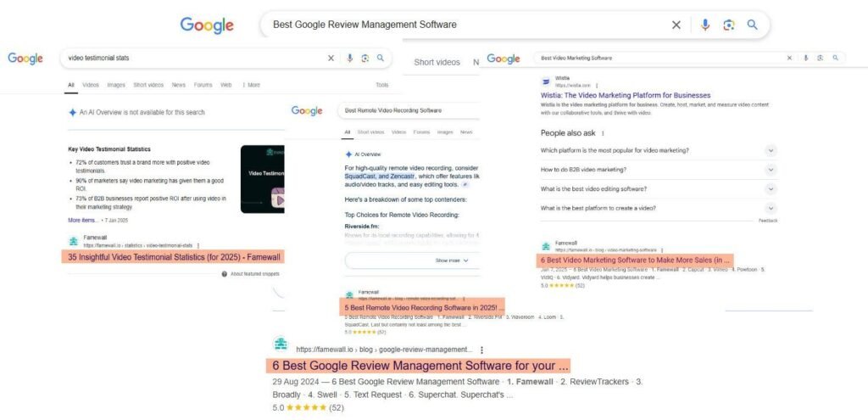
Task: Clear the 'Best Video Marketing Software' search box
Action: coord(789,58)
